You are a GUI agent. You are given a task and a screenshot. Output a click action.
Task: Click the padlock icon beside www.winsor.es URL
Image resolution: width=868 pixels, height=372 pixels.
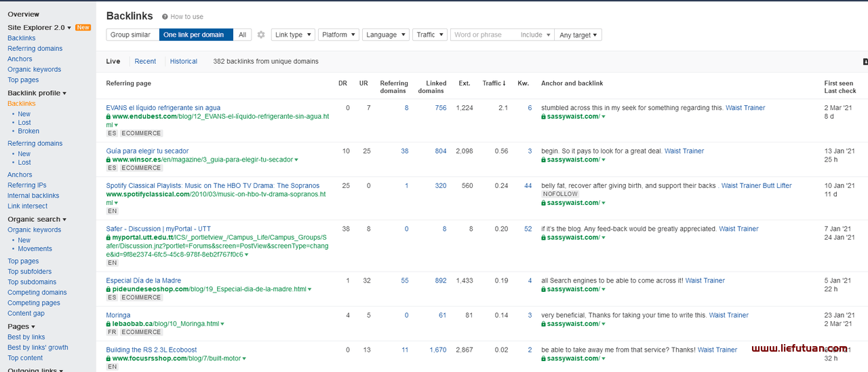108,160
